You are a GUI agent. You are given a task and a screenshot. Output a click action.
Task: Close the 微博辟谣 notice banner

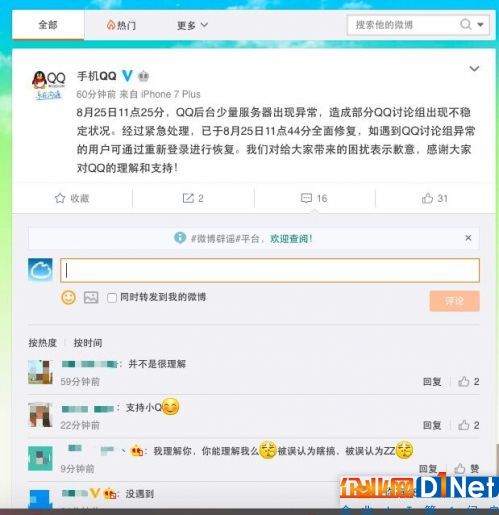point(468,238)
